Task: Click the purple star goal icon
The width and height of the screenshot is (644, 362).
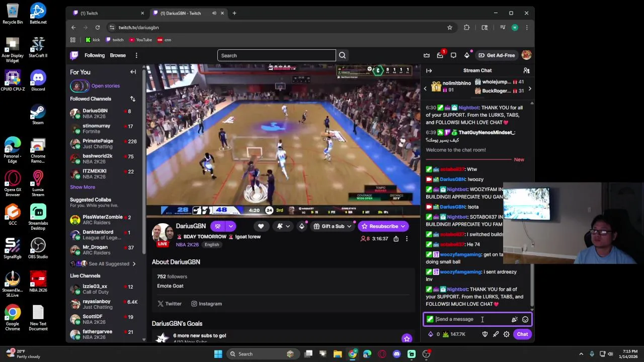Action: tap(407, 338)
